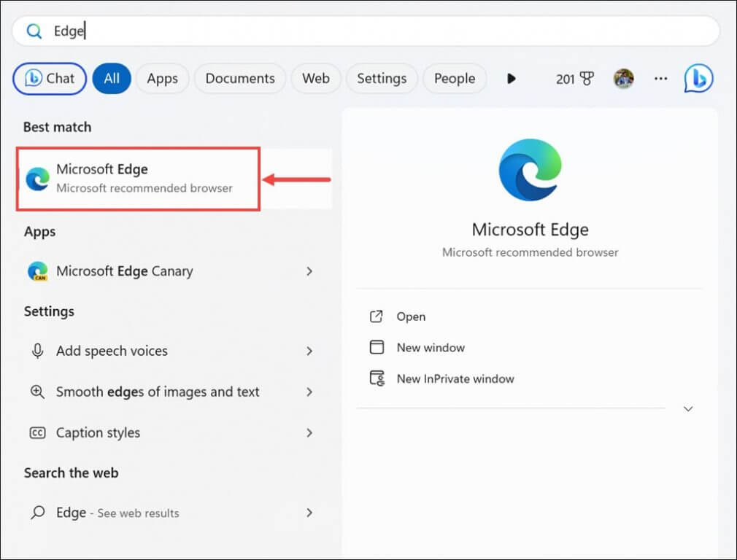This screenshot has width=737, height=560.
Task: Expand the Microsoft Edge Canary chevron
Action: pyautogui.click(x=309, y=271)
